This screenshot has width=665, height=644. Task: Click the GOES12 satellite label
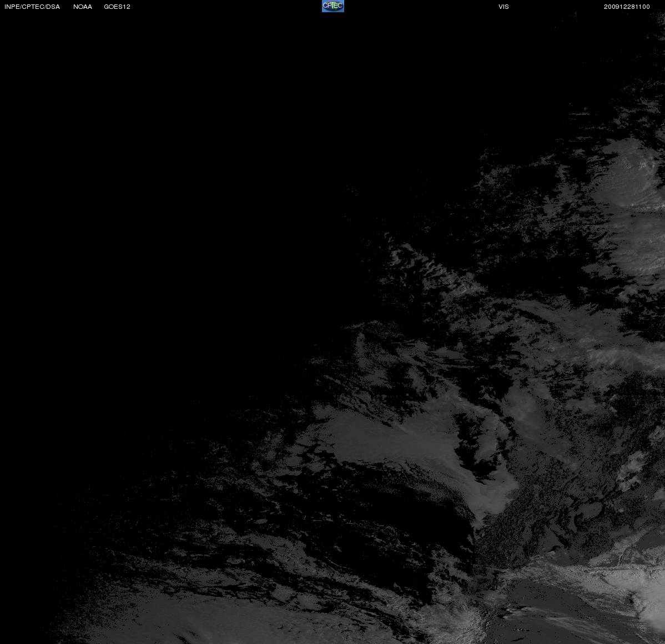[117, 7]
